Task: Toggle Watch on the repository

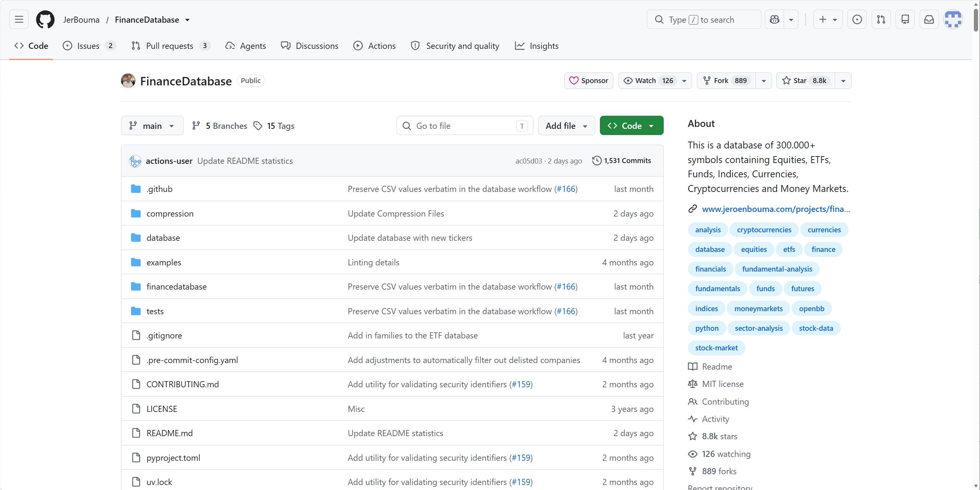Action: click(655, 81)
